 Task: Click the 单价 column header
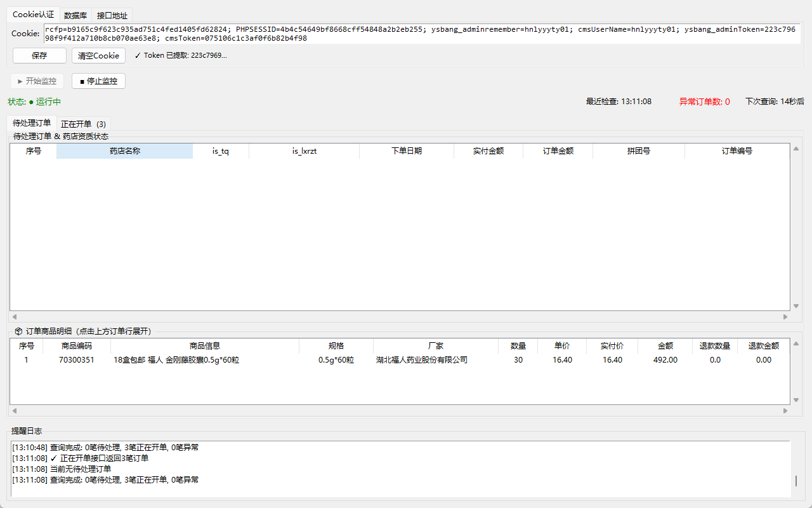[x=562, y=346]
